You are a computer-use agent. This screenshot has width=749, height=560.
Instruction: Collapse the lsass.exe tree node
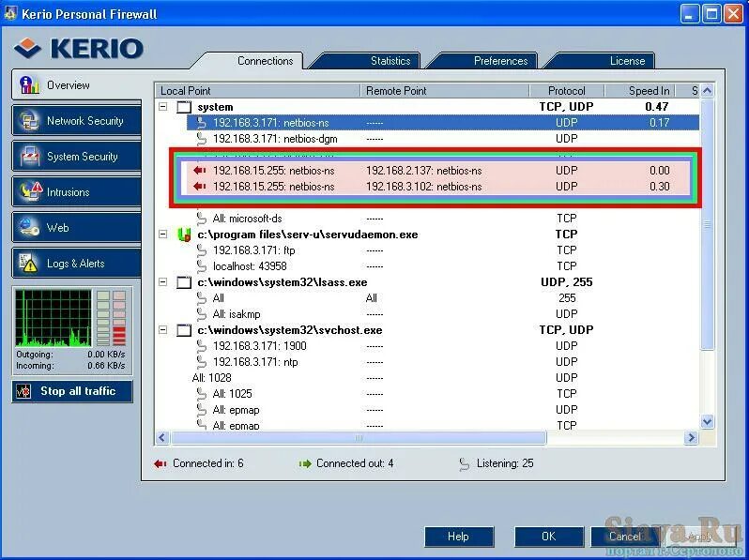(x=163, y=281)
